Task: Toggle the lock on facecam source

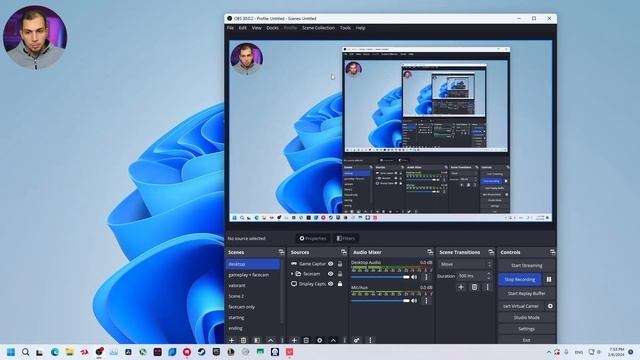Action: (x=340, y=274)
